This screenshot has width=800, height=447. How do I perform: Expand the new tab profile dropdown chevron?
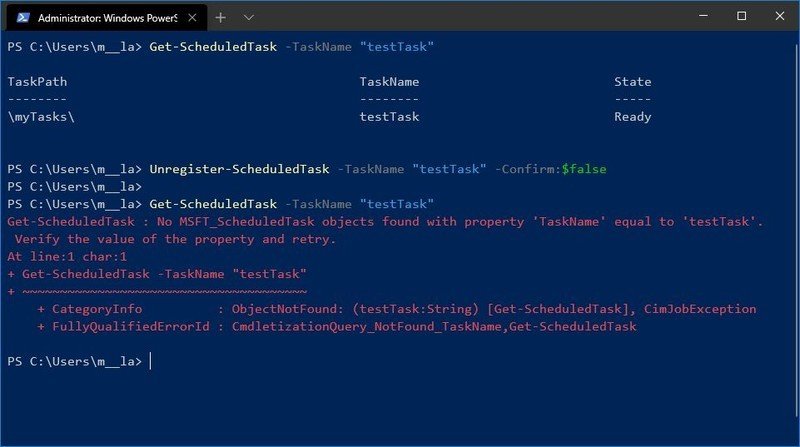[248, 18]
